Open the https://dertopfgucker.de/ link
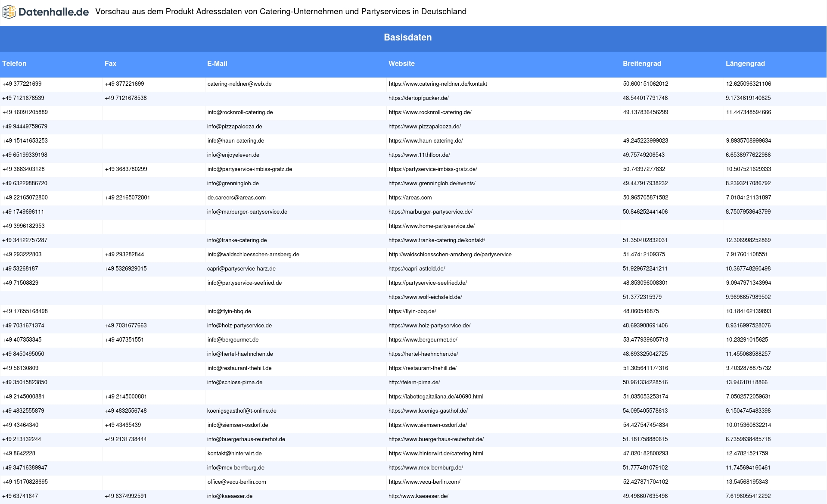This screenshot has width=827, height=504. click(419, 98)
